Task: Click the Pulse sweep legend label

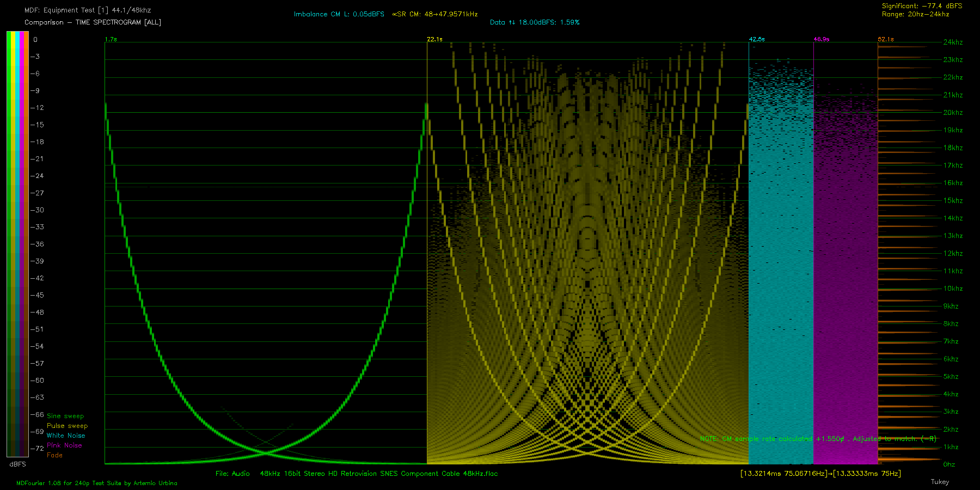Action: tap(67, 426)
